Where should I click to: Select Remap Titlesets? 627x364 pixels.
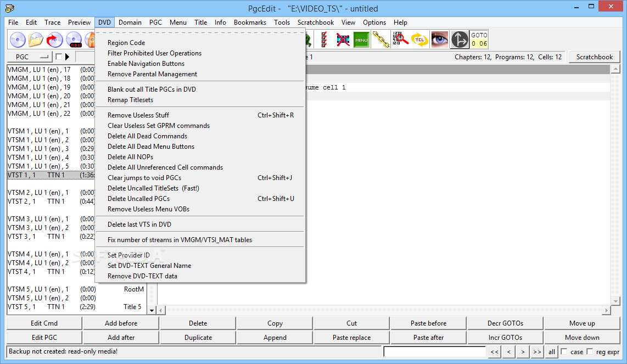pyautogui.click(x=200, y=99)
